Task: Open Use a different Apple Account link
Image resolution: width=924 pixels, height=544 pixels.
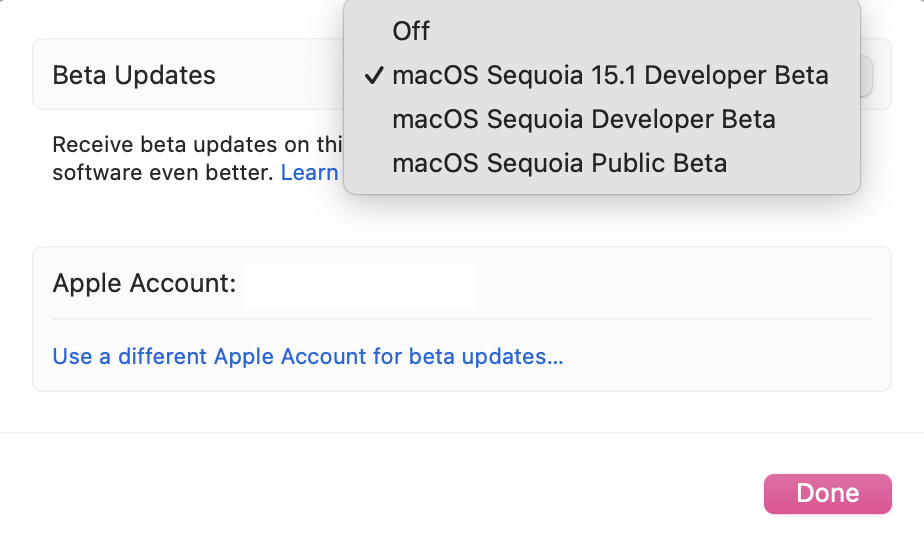Action: (308, 356)
